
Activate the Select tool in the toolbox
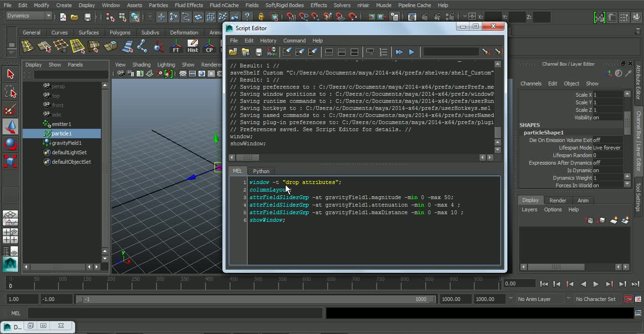click(x=10, y=74)
